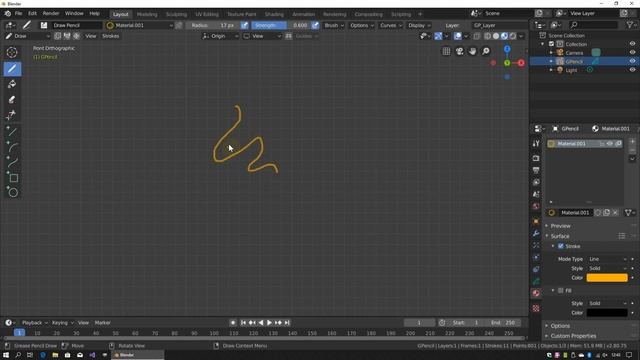Screen dimensions: 640x360
Task: Select the Circle primitive tool
Action: coord(12,193)
